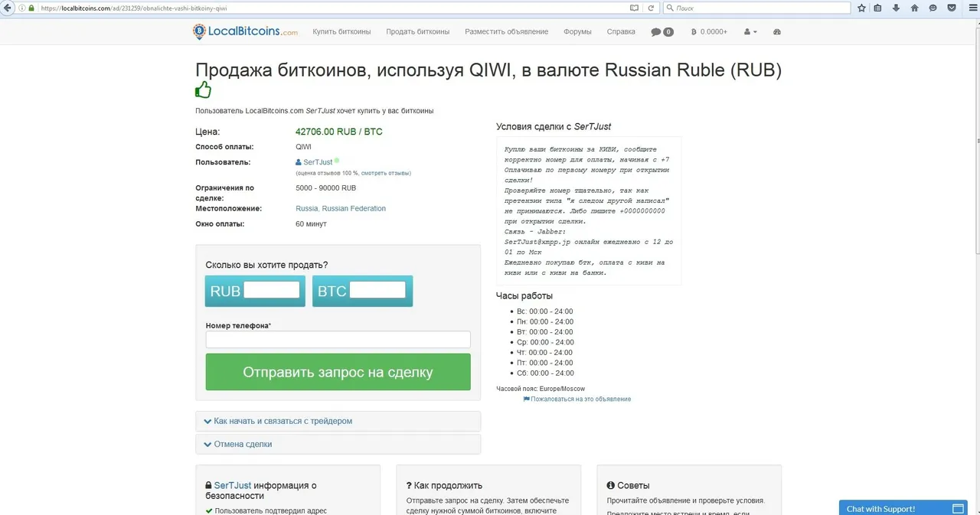Image resolution: width=980 pixels, height=515 pixels.
Task: Reload the page with the refresh icon
Action: click(x=651, y=8)
